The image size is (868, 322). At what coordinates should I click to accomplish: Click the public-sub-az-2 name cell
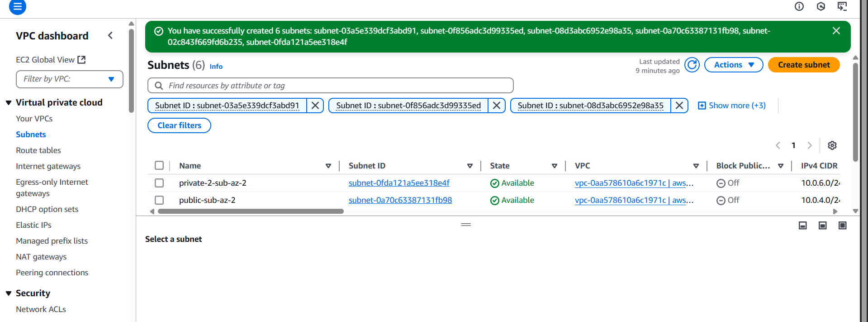pyautogui.click(x=207, y=200)
